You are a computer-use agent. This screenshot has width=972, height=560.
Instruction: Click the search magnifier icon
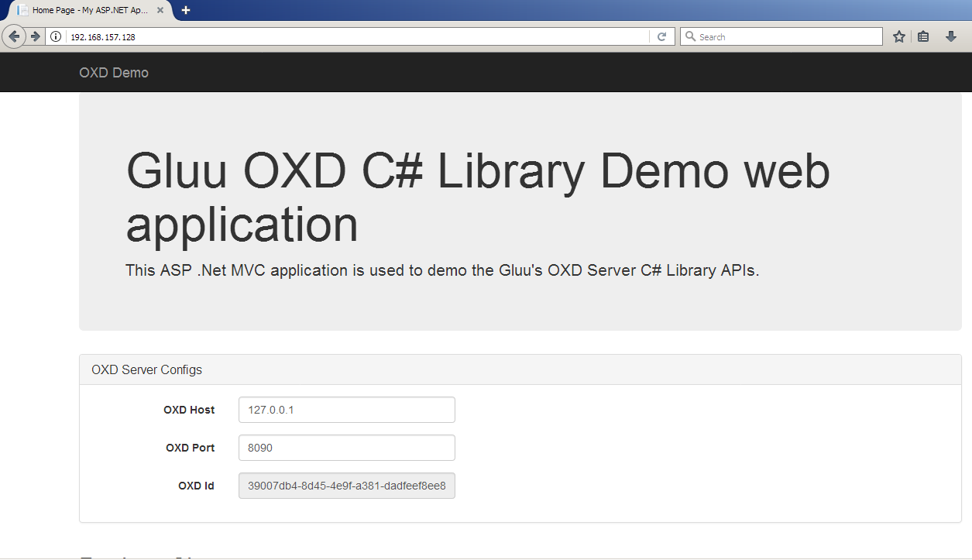pyautogui.click(x=690, y=36)
